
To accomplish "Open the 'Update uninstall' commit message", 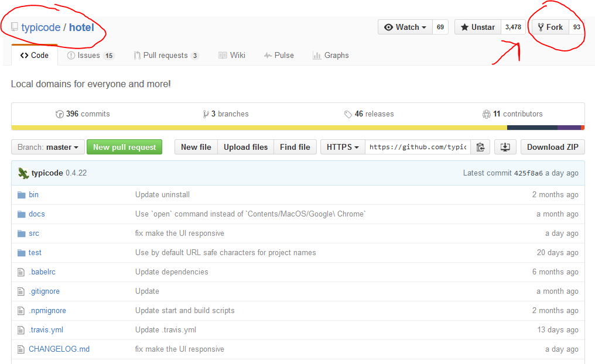I will point(162,195).
